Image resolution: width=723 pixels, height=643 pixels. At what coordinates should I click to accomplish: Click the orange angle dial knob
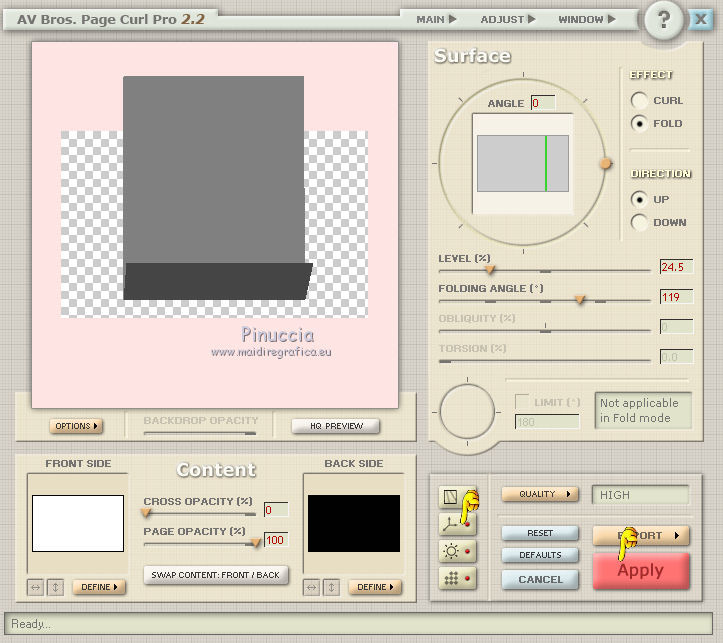pos(605,163)
